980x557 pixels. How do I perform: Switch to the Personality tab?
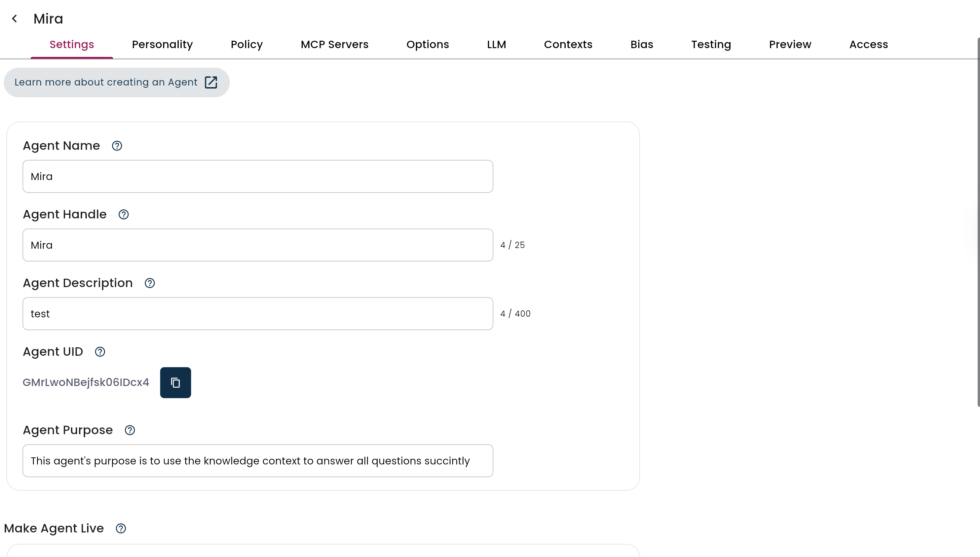pyautogui.click(x=162, y=44)
